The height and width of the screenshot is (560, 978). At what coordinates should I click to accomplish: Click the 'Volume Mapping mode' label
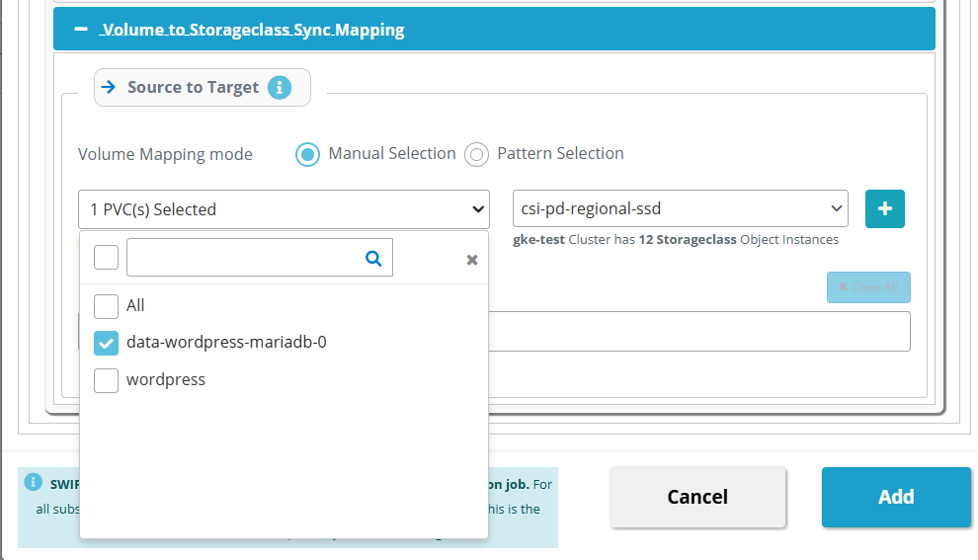click(165, 154)
